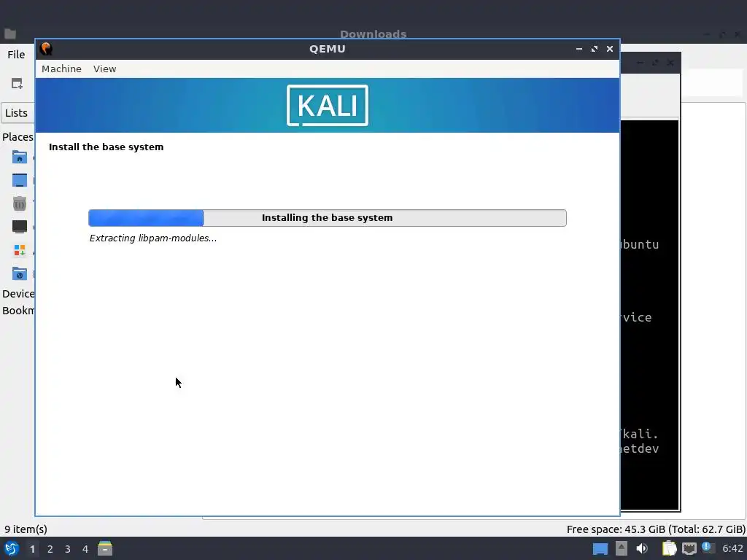Screen dimensions: 747x560
Task: Click the Free space status bar text
Action: [x=656, y=529]
